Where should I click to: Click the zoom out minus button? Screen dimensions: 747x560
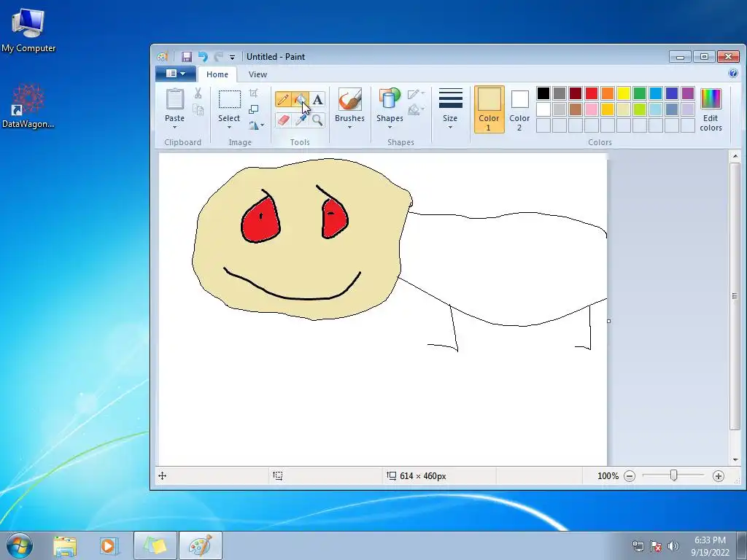point(630,475)
